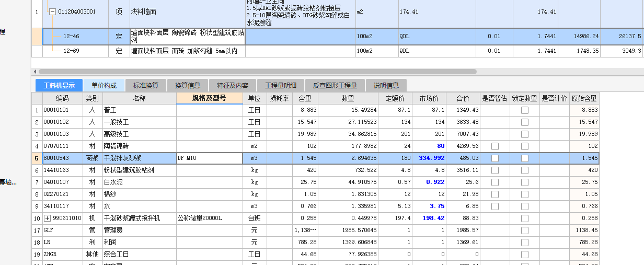Click the QDL cell in row 12-69
This screenshot has width=644, height=265.
(x=437, y=51)
